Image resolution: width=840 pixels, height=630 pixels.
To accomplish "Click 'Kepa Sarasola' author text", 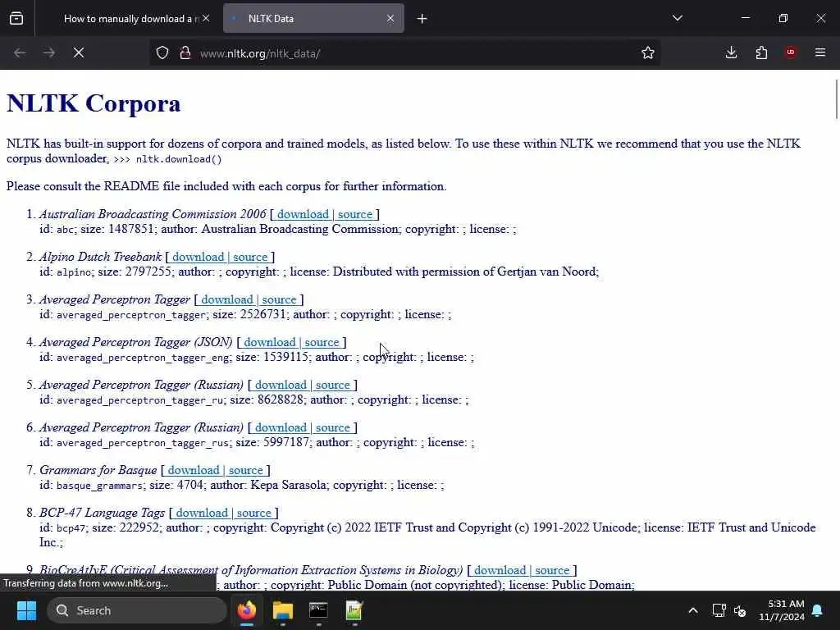I will (x=288, y=485).
